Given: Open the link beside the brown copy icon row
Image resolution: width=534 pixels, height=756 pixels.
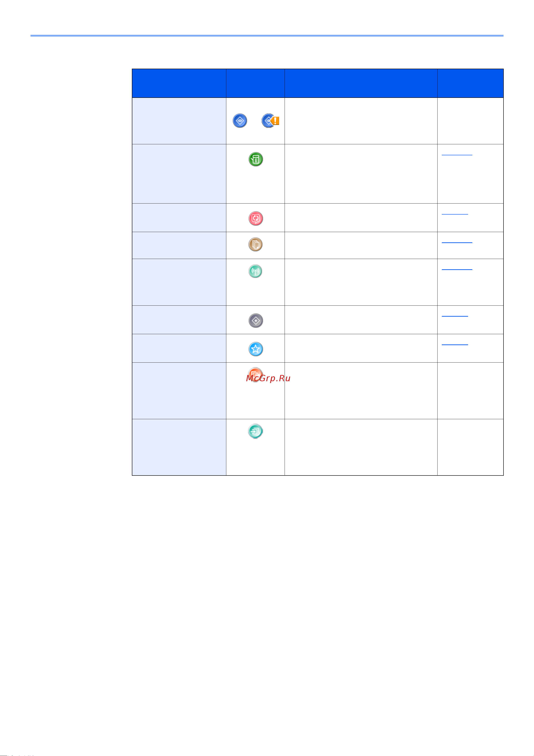Looking at the screenshot, I should pyautogui.click(x=457, y=241).
